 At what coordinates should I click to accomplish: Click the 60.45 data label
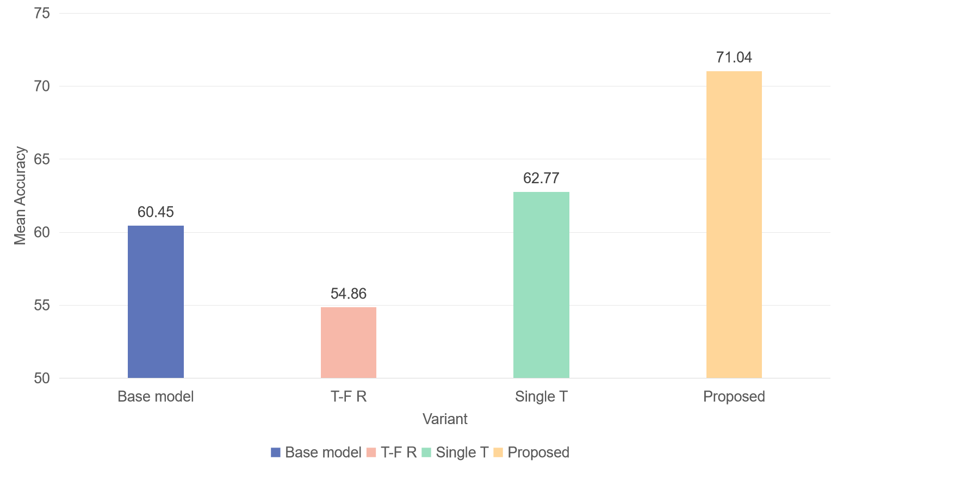pos(156,212)
